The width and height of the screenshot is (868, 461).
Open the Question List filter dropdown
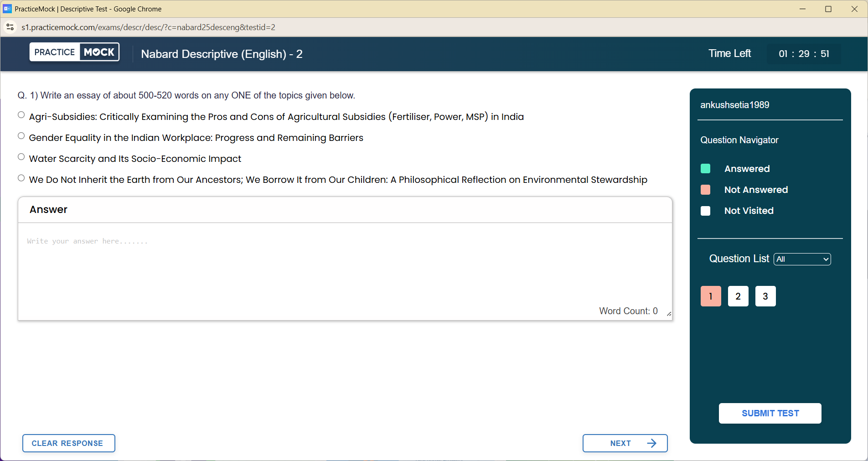pos(801,259)
